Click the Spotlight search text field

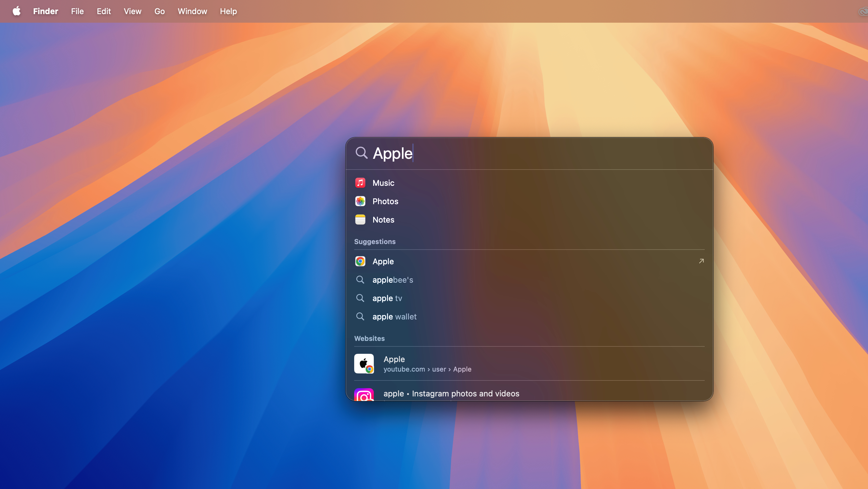539,153
